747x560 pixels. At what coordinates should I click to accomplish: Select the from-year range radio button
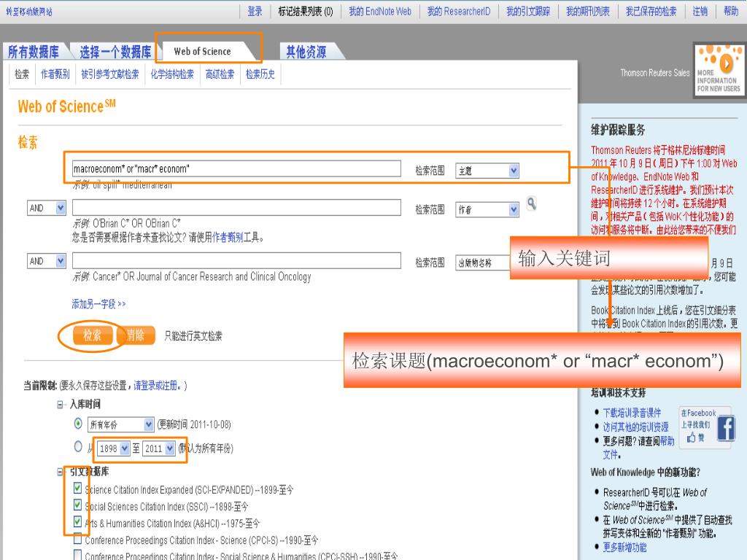point(78,446)
